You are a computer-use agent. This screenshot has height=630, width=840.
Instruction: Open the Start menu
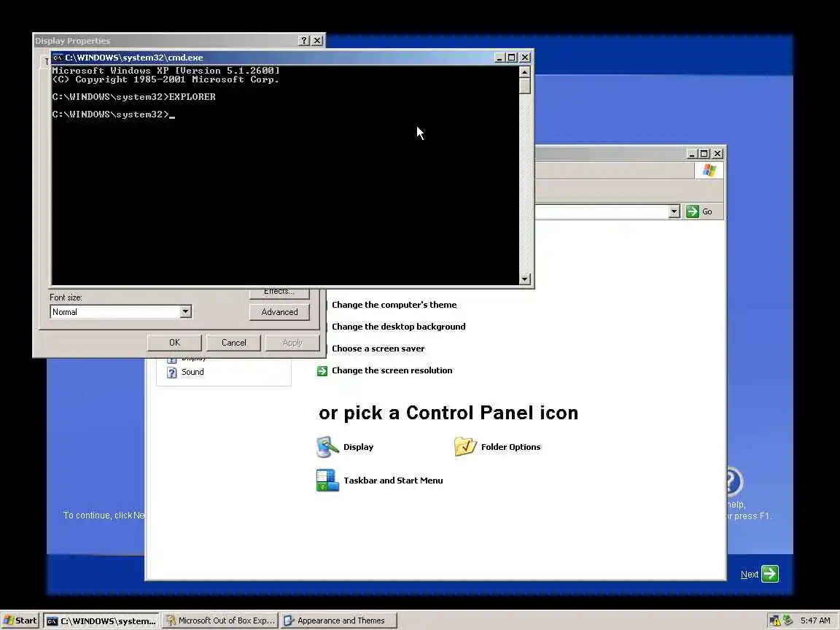[x=20, y=621]
